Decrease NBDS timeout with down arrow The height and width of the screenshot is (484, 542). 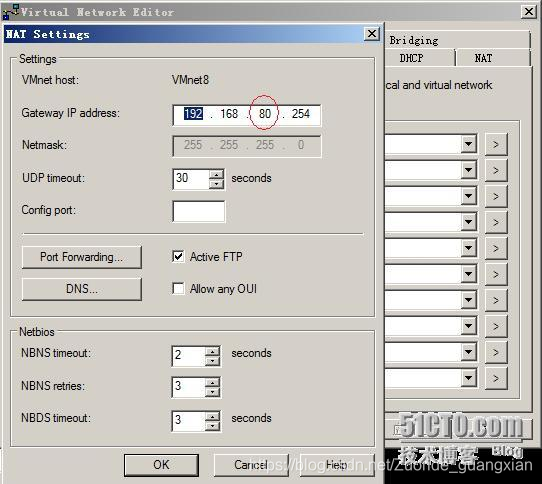(212, 426)
